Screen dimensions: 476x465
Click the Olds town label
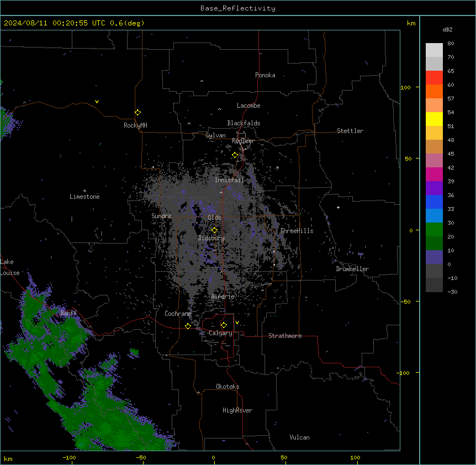tap(214, 218)
